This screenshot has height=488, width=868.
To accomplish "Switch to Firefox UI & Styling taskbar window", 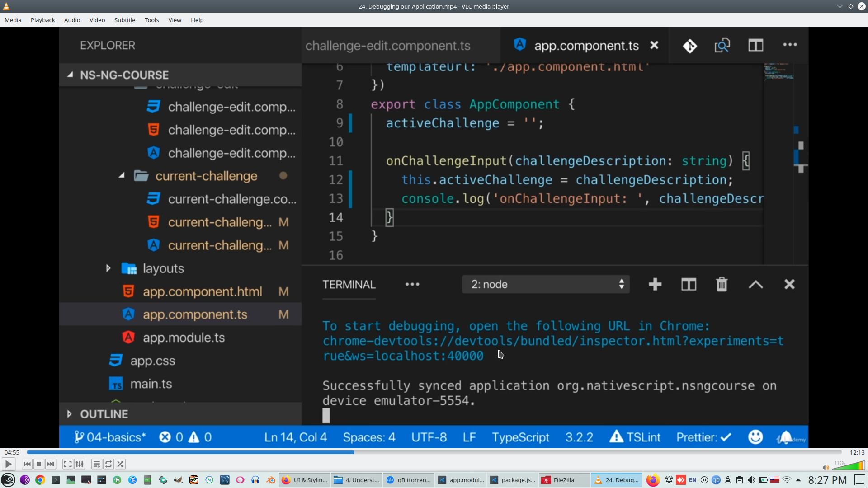I will click(305, 480).
